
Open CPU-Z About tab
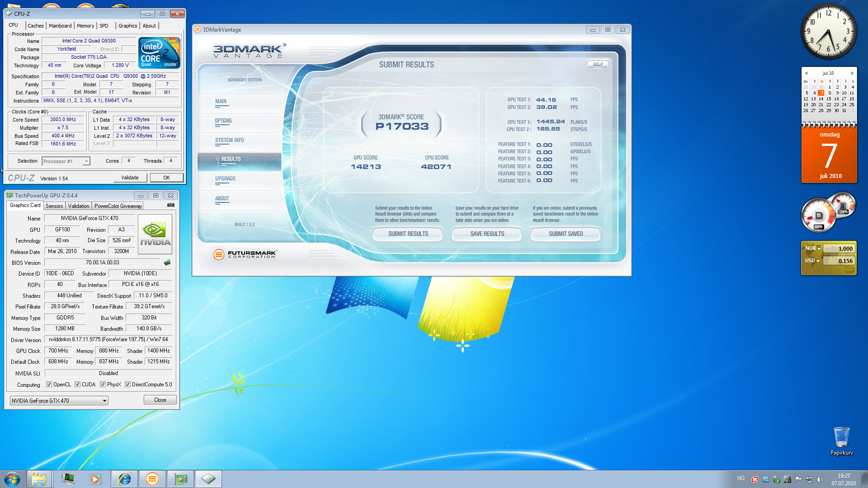pos(149,26)
